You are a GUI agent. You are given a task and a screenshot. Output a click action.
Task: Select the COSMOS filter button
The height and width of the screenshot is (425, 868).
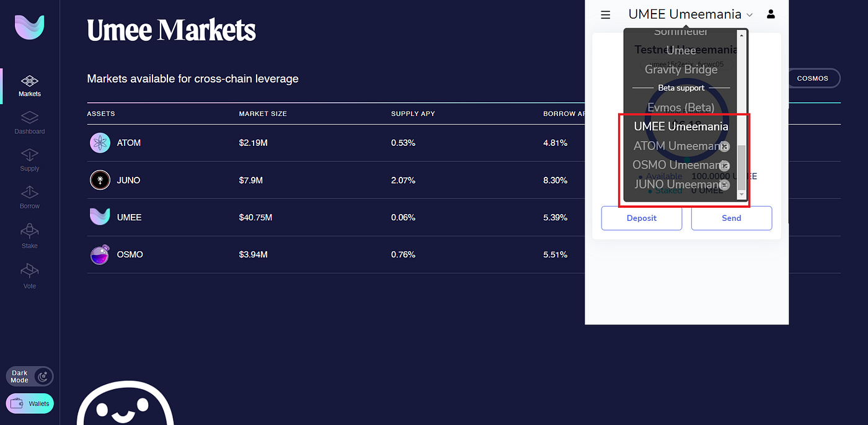click(813, 78)
